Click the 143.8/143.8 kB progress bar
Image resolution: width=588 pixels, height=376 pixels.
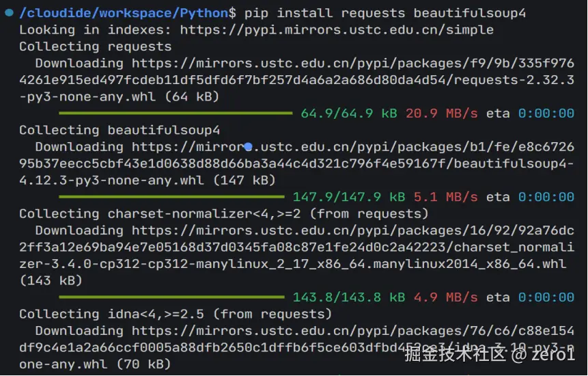pos(171,297)
